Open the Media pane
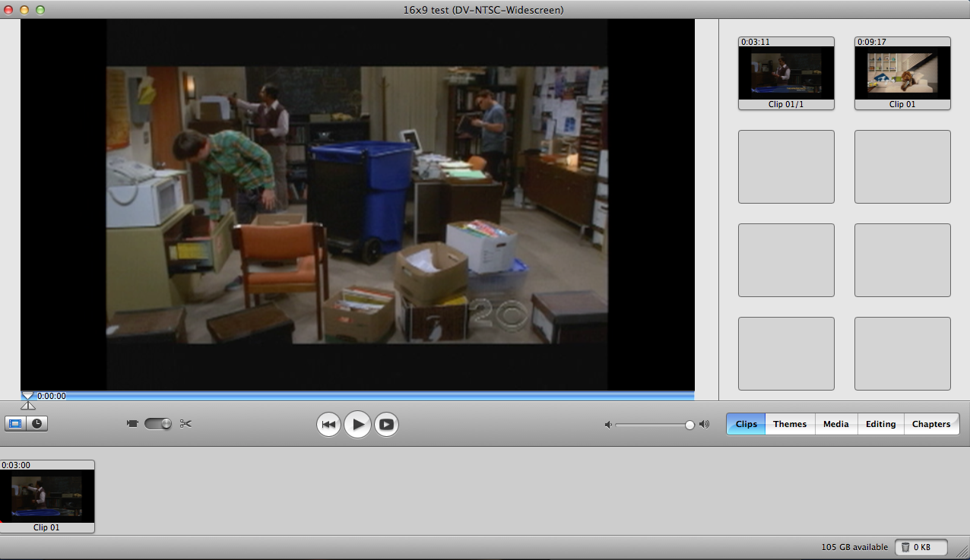The width and height of the screenshot is (970, 560). [836, 424]
